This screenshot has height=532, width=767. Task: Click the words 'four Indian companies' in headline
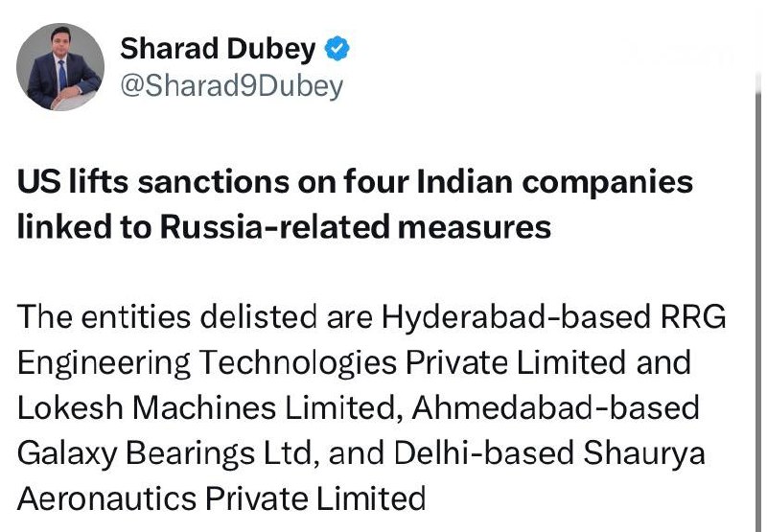[518, 182]
